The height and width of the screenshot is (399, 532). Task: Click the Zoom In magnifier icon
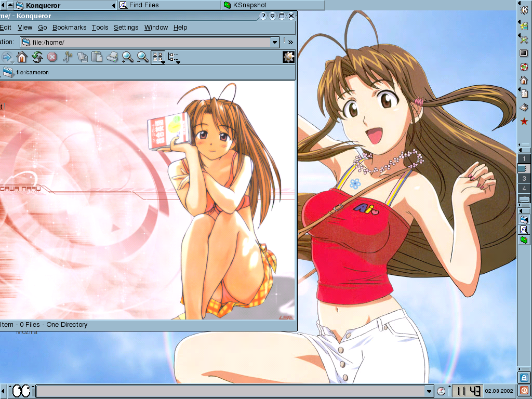[x=128, y=57]
